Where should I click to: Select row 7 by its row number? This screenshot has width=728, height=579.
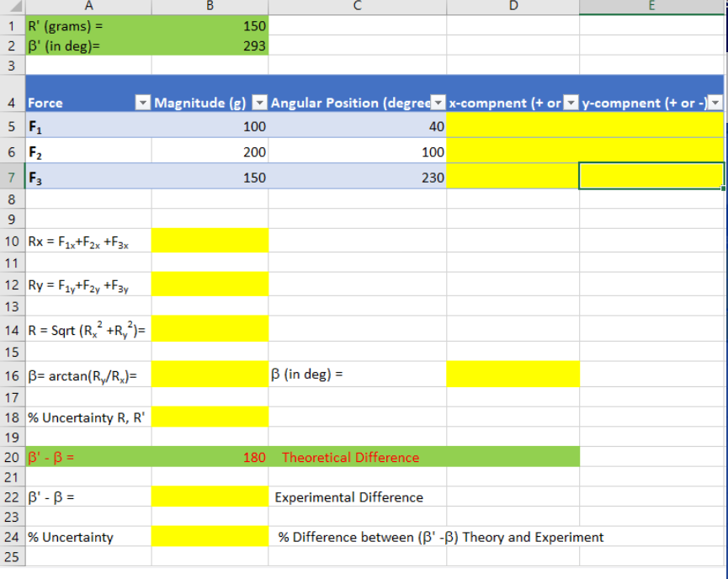point(12,178)
